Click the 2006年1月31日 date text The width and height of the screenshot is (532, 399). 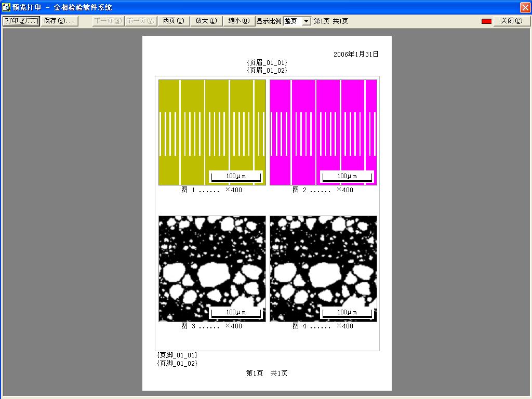coord(356,54)
